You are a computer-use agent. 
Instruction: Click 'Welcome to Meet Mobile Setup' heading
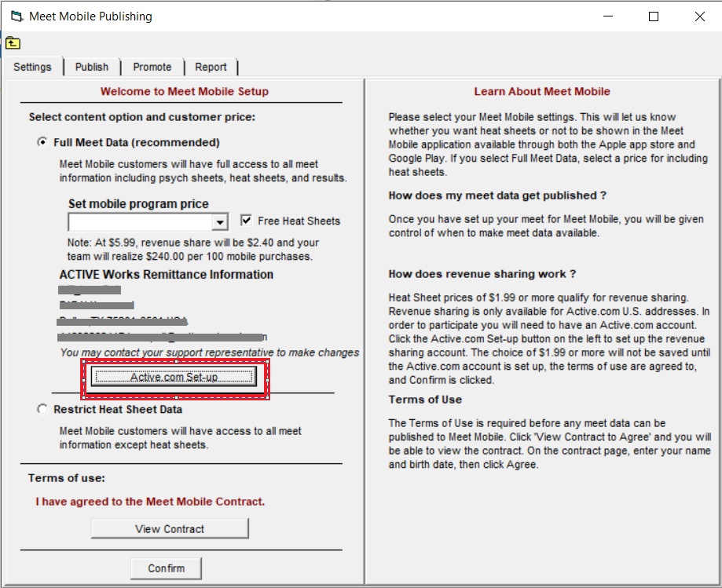click(x=184, y=91)
